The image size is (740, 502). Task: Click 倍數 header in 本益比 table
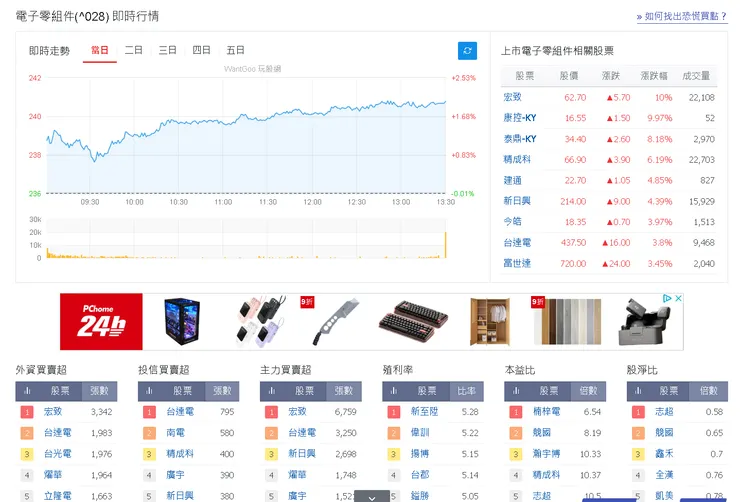589,391
